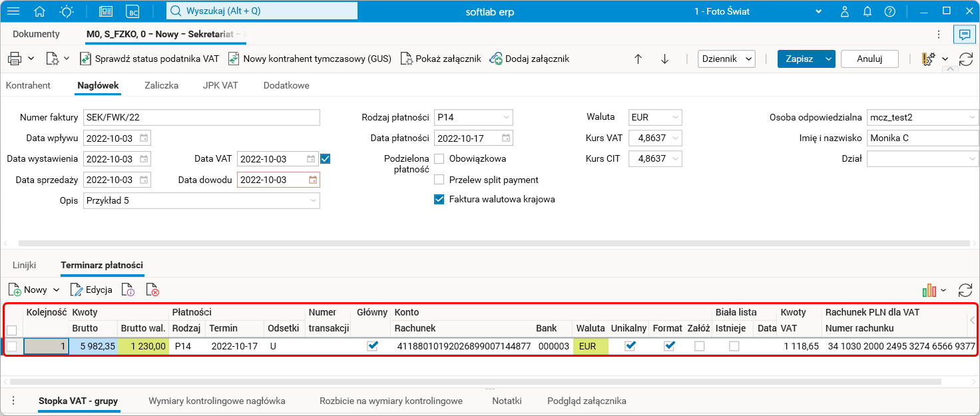Image resolution: width=980 pixels, height=416 pixels.
Task: Open calendar for Data wpływu
Action: [143, 138]
